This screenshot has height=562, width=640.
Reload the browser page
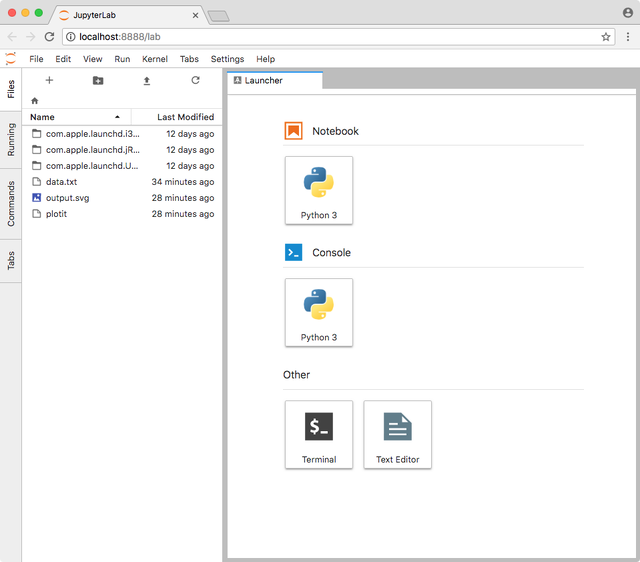(x=49, y=37)
